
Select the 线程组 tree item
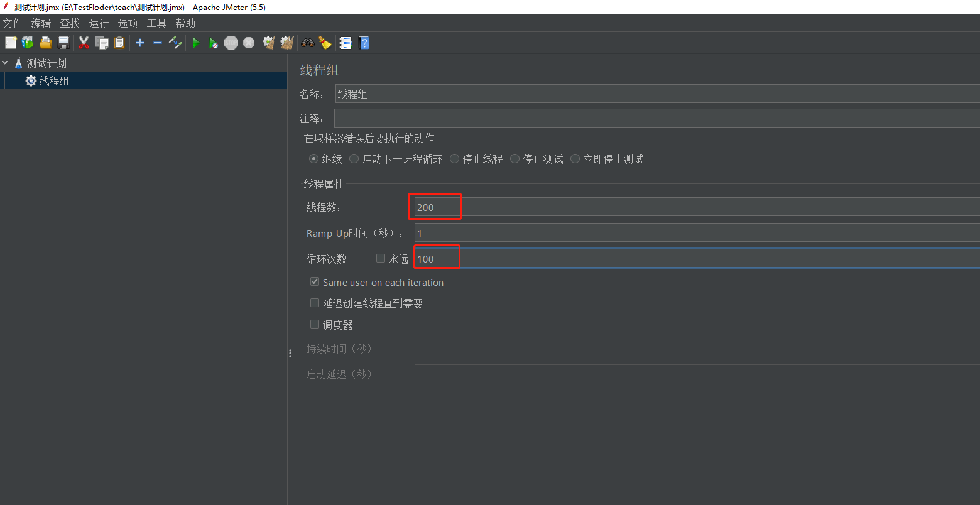click(54, 80)
